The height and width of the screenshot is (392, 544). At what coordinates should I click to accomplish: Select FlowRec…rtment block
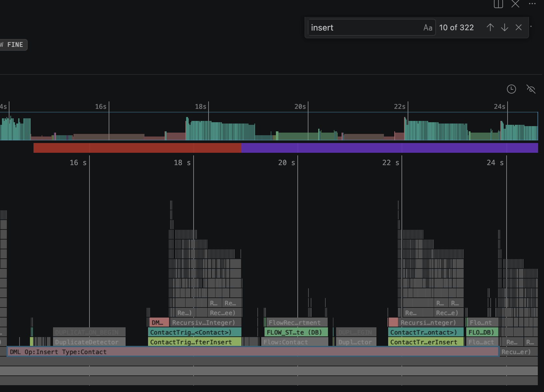[x=297, y=322]
